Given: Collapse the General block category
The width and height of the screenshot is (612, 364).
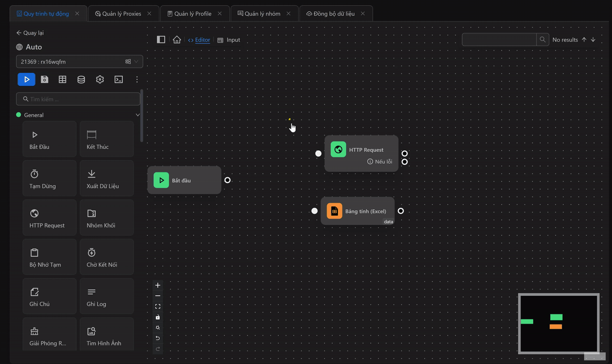Looking at the screenshot, I should 138,115.
